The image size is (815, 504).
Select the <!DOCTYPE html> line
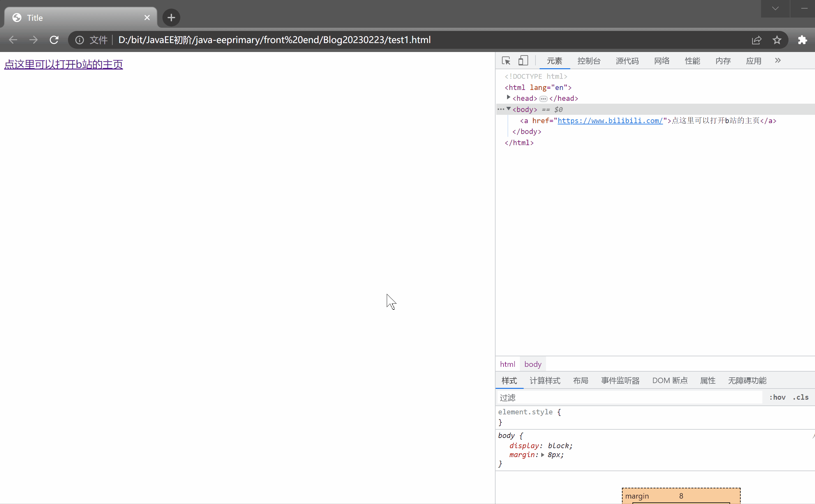(535, 76)
